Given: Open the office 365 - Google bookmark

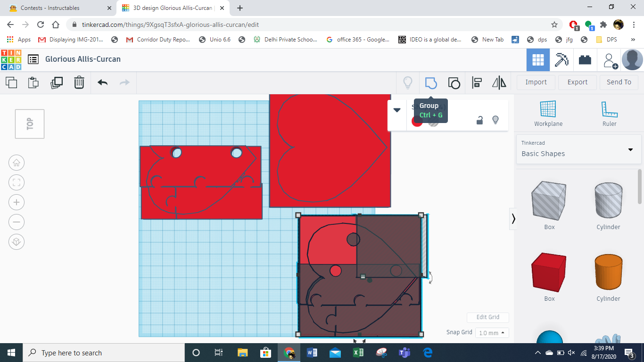Looking at the screenshot, I should point(358,40).
